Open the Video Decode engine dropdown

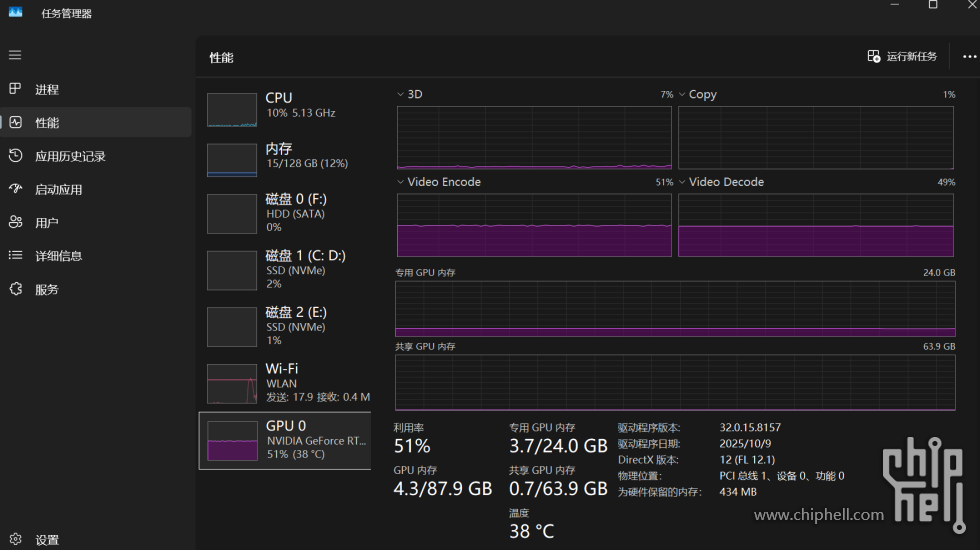682,182
